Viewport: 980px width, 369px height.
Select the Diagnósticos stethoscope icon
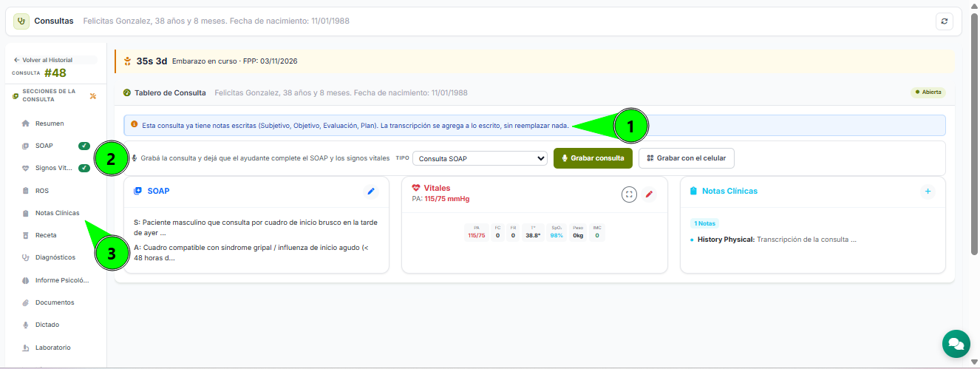coord(26,257)
